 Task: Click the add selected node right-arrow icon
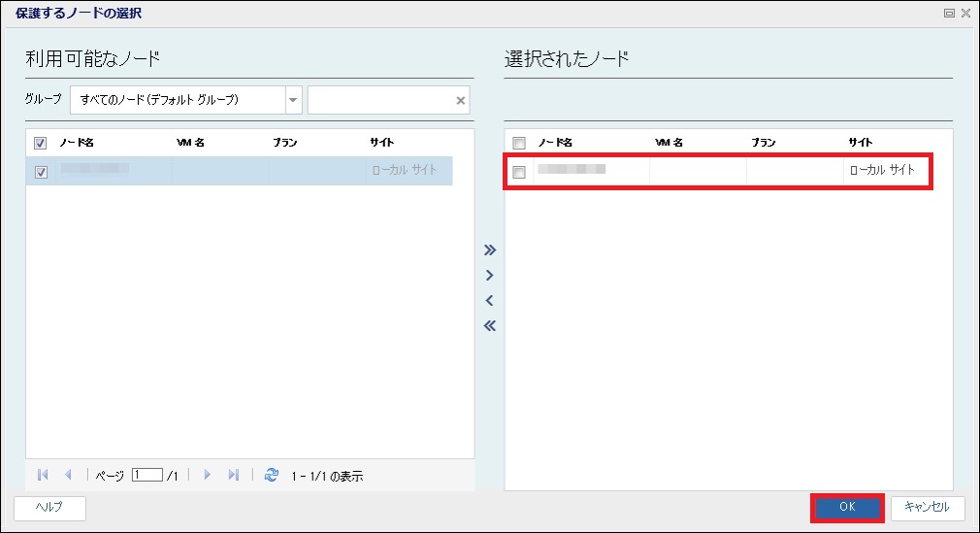coord(490,276)
